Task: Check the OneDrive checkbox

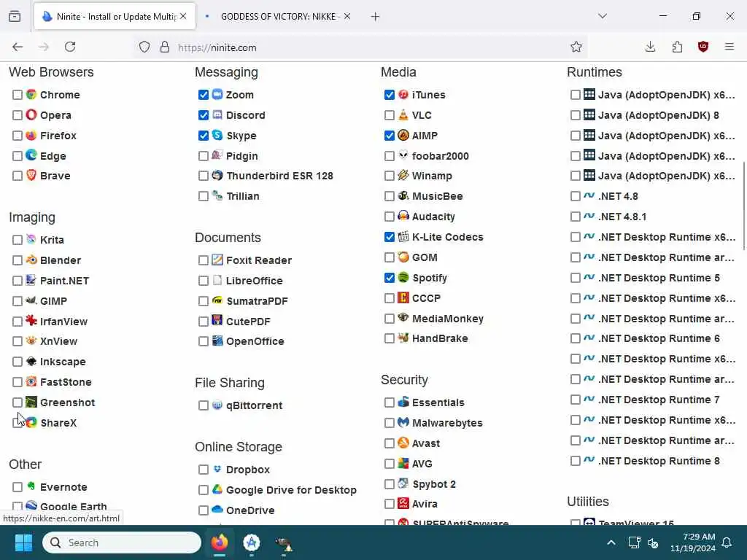Action: pyautogui.click(x=204, y=510)
